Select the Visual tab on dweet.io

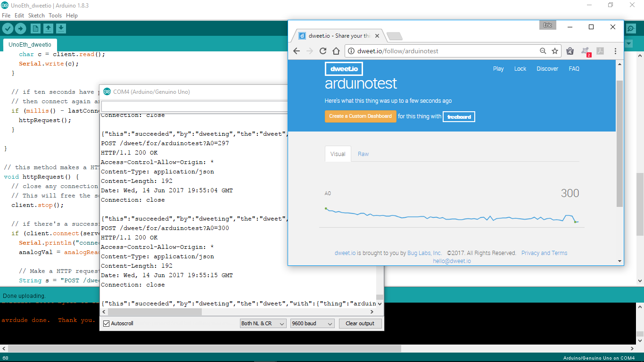pyautogui.click(x=338, y=154)
